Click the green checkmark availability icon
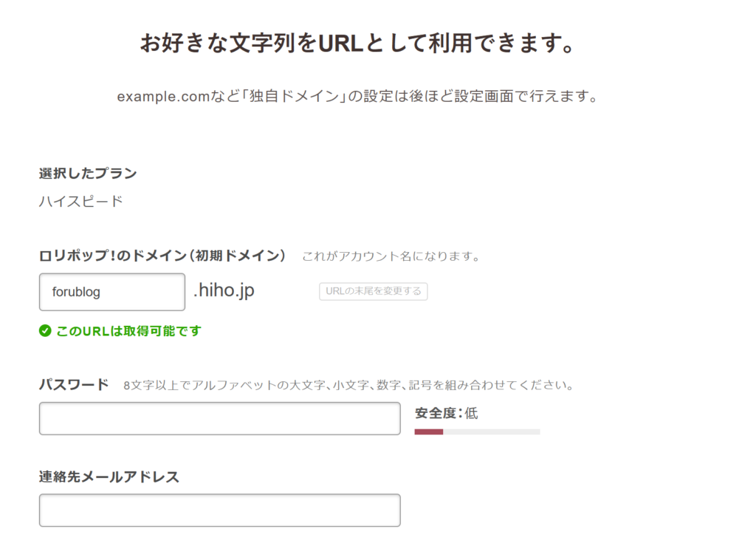Screen dimensions: 756x546 point(45,331)
